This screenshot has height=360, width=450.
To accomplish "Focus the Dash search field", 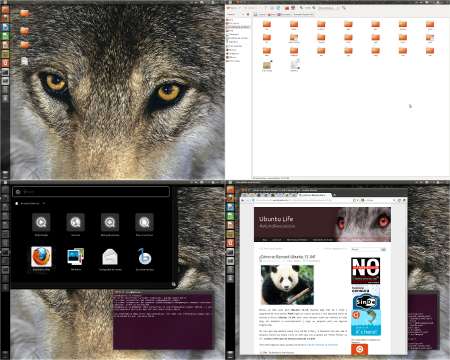I will click(91, 192).
